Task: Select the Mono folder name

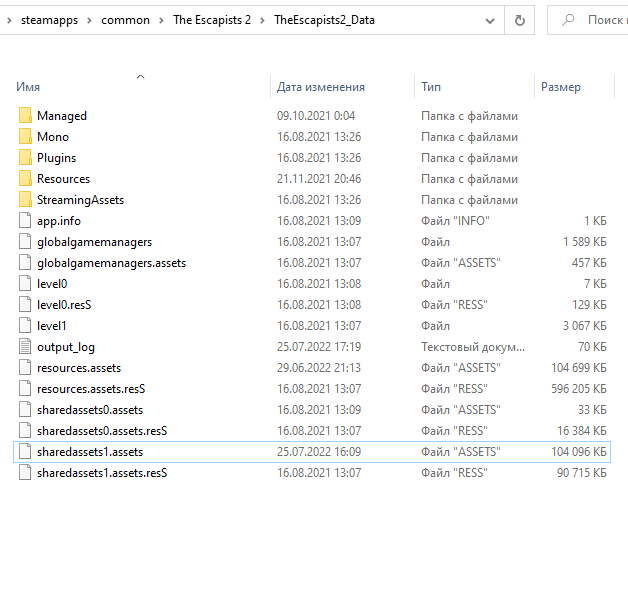Action: (53, 137)
